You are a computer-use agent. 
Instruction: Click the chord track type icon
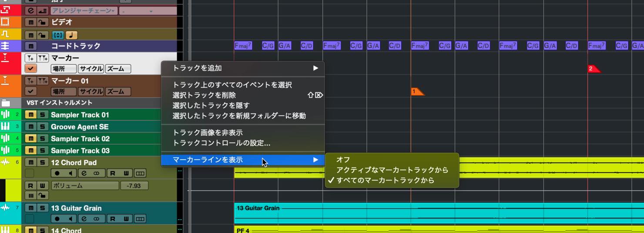click(x=5, y=46)
